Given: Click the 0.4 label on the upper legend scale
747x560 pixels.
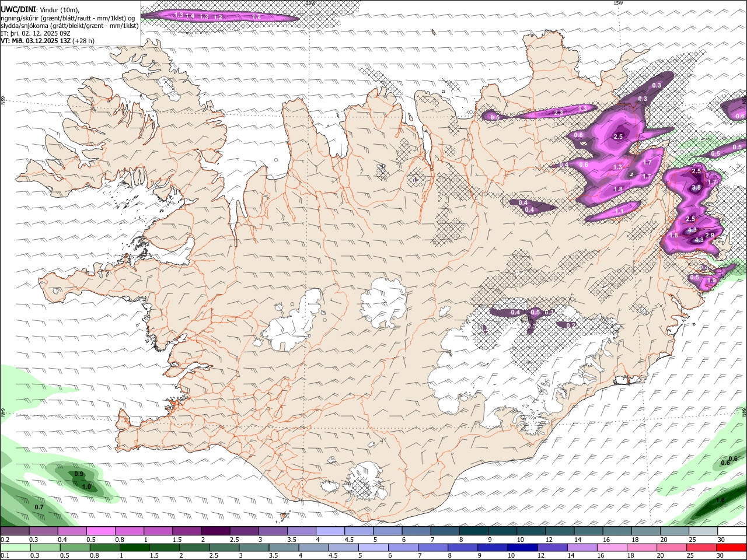Looking at the screenshot, I should [62, 540].
